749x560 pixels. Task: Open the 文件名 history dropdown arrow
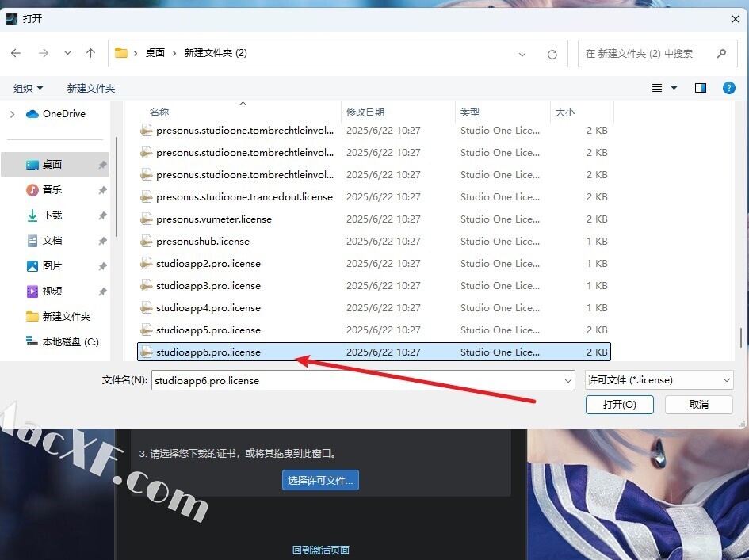coord(568,380)
